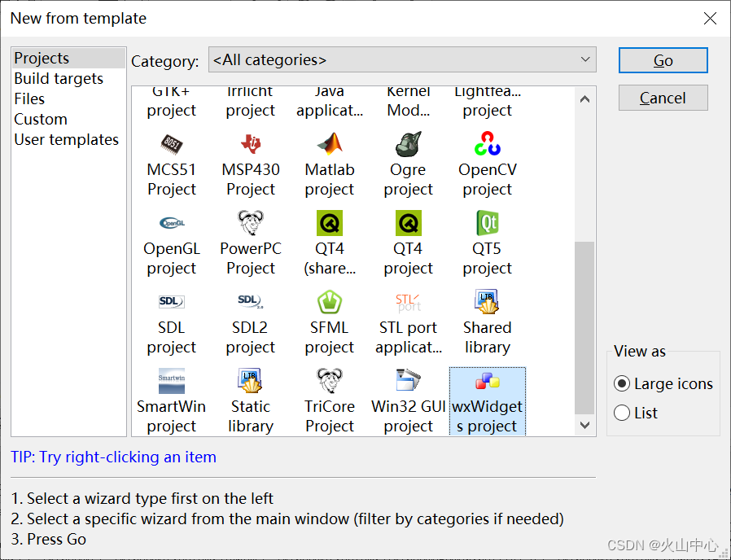This screenshot has height=560, width=731.
Task: Select the Shared library icon
Action: (487, 302)
